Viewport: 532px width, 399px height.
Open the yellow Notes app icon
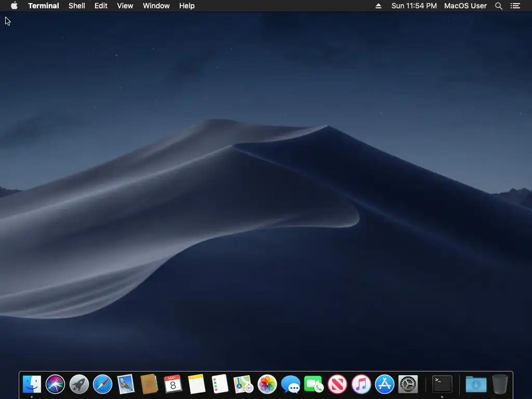click(196, 384)
